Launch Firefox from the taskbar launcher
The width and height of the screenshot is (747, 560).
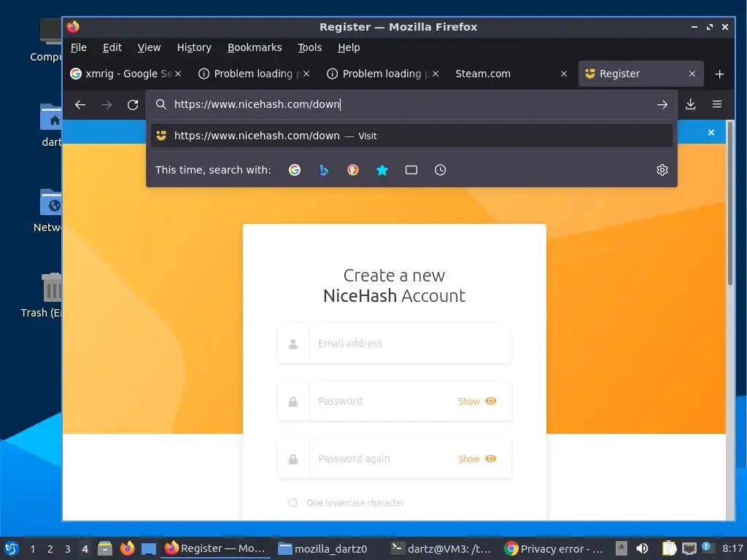point(127,548)
